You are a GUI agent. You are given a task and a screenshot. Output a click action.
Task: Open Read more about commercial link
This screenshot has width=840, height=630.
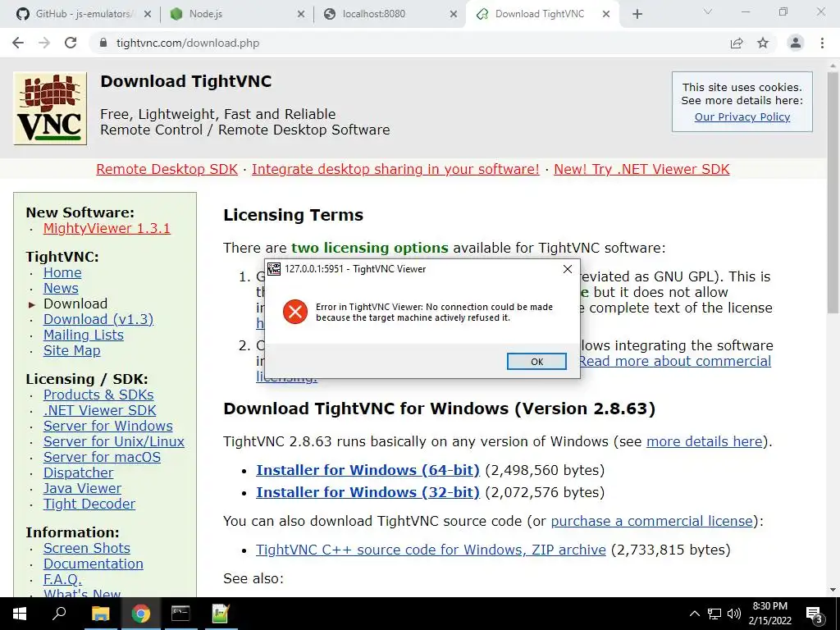674,361
